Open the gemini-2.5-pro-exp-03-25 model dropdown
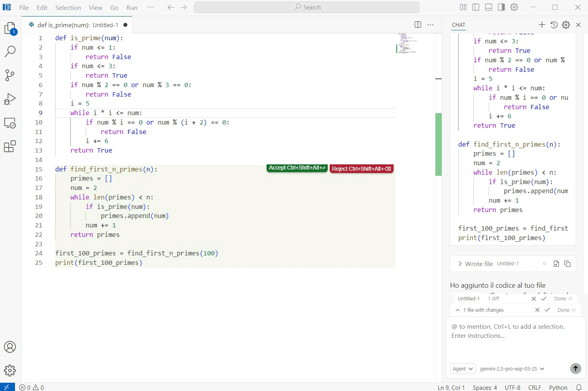 (512, 369)
